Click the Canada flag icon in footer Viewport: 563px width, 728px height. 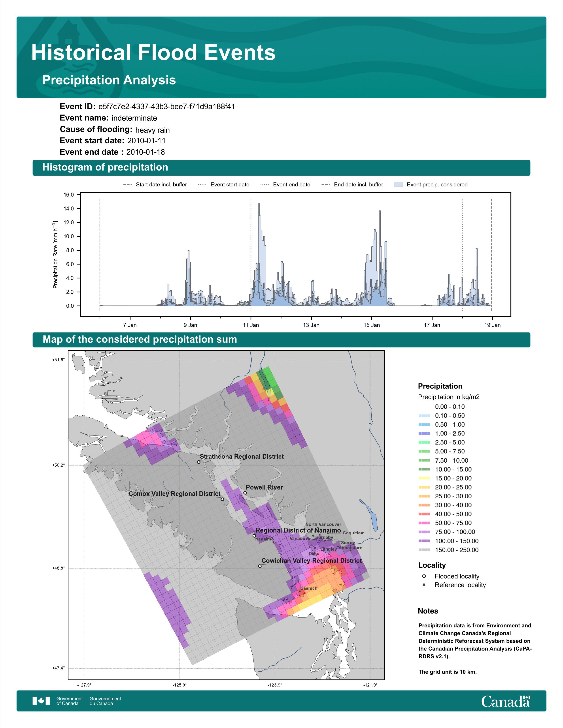(x=41, y=701)
